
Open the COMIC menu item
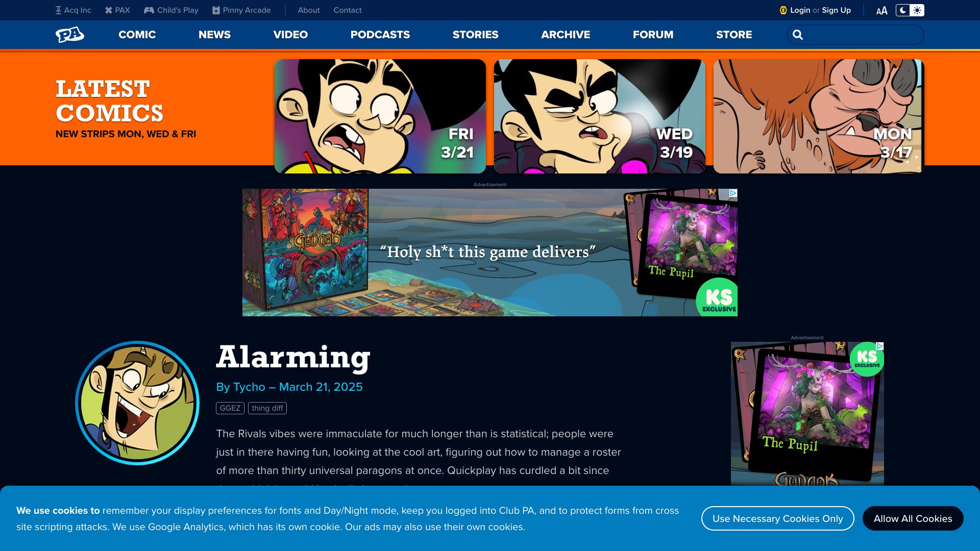(137, 35)
